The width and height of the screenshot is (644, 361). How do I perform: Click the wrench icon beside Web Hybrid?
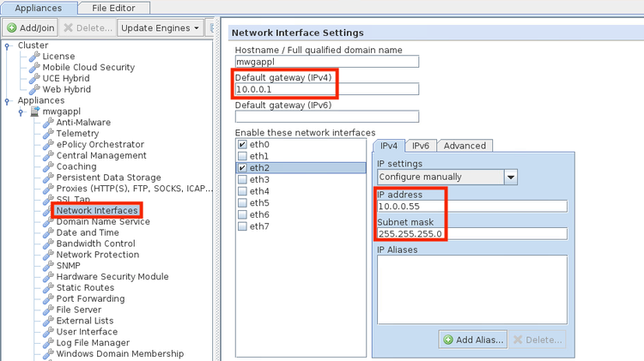[x=34, y=89]
